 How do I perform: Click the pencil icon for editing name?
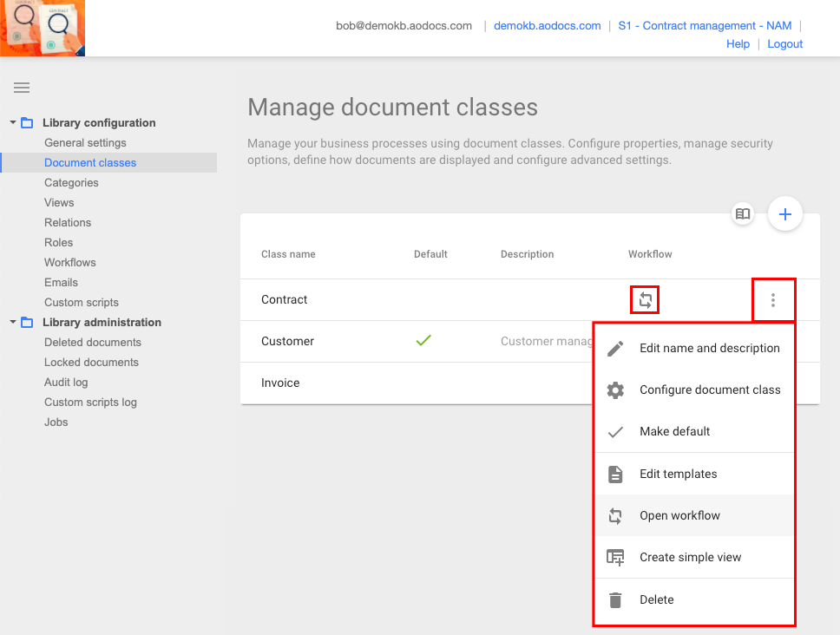615,349
